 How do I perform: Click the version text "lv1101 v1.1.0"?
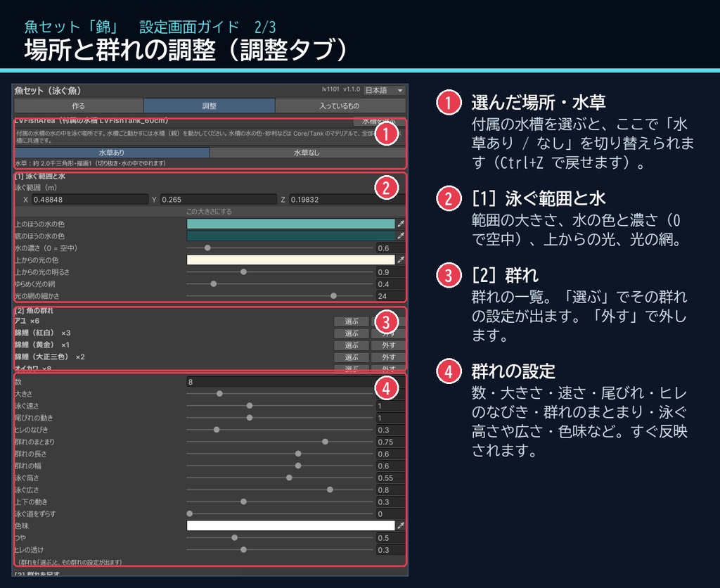point(341,89)
